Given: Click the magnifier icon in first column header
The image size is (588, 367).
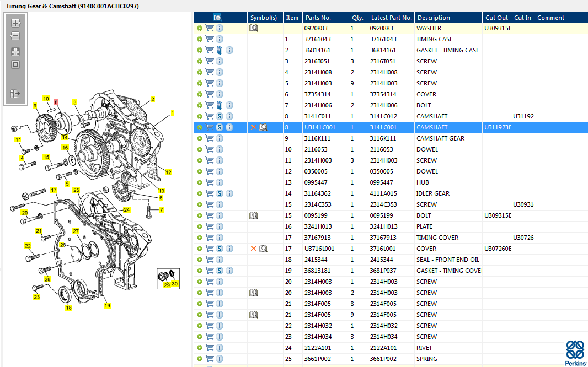Looking at the screenshot, I should [218, 18].
